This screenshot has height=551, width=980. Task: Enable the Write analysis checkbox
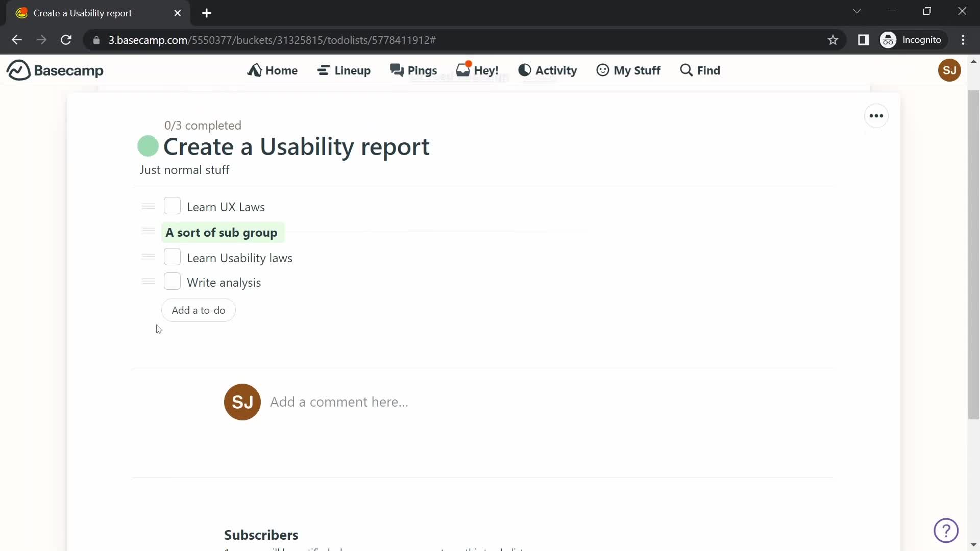click(171, 281)
